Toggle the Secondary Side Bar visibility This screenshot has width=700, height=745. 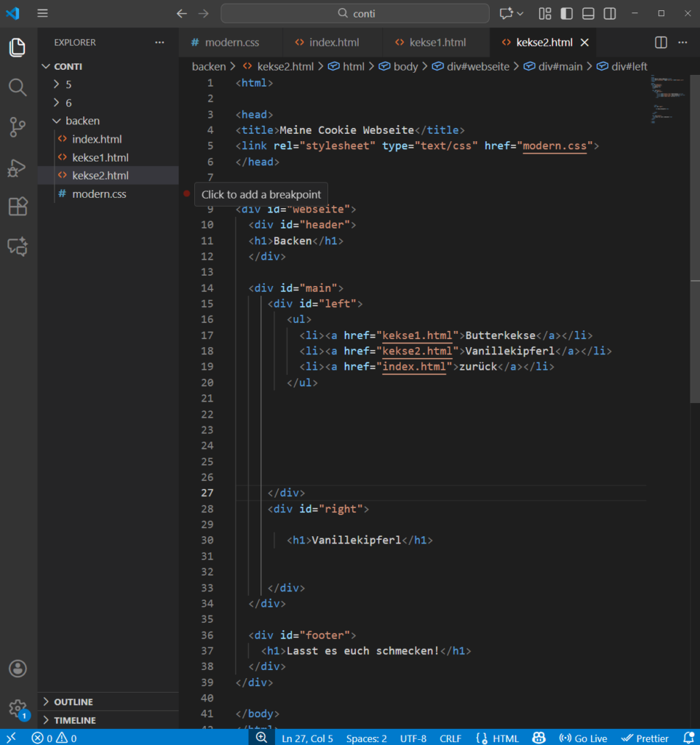click(610, 14)
